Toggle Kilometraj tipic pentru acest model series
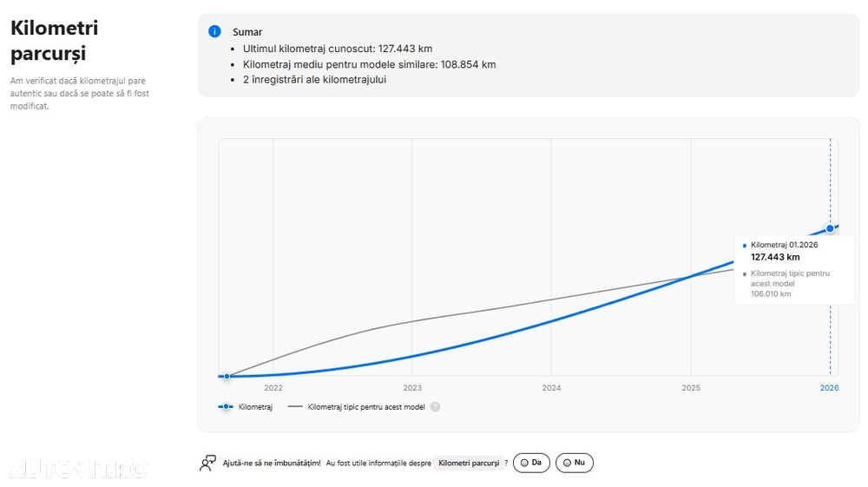The width and height of the screenshot is (868, 487). [x=365, y=406]
